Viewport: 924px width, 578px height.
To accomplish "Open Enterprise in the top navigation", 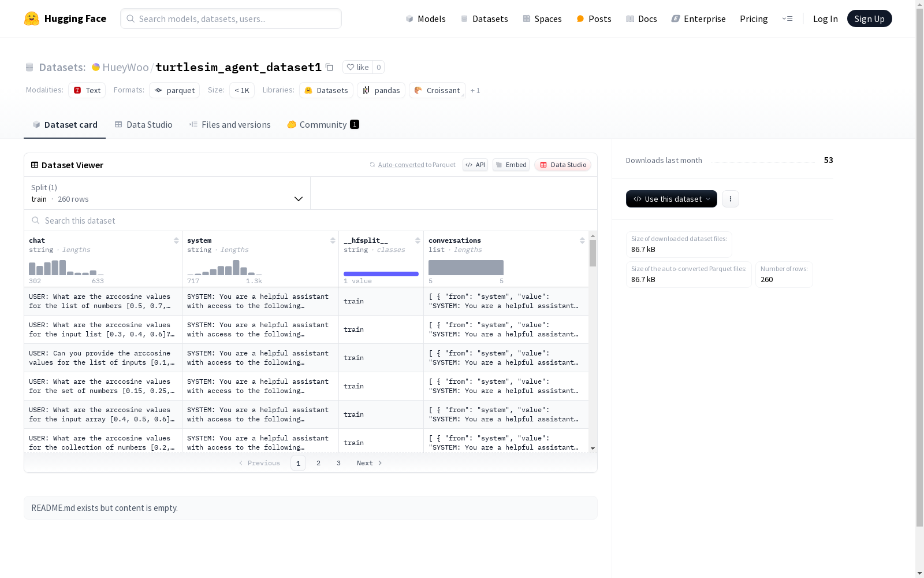I will tap(698, 18).
